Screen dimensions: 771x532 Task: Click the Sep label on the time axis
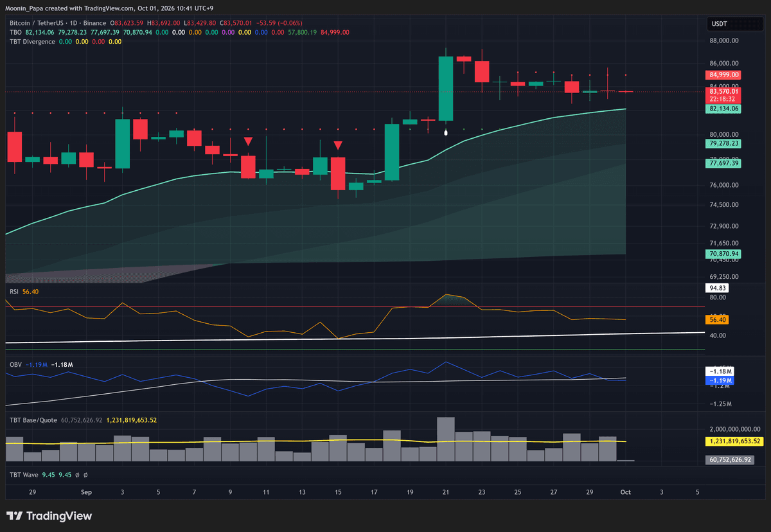(87, 492)
